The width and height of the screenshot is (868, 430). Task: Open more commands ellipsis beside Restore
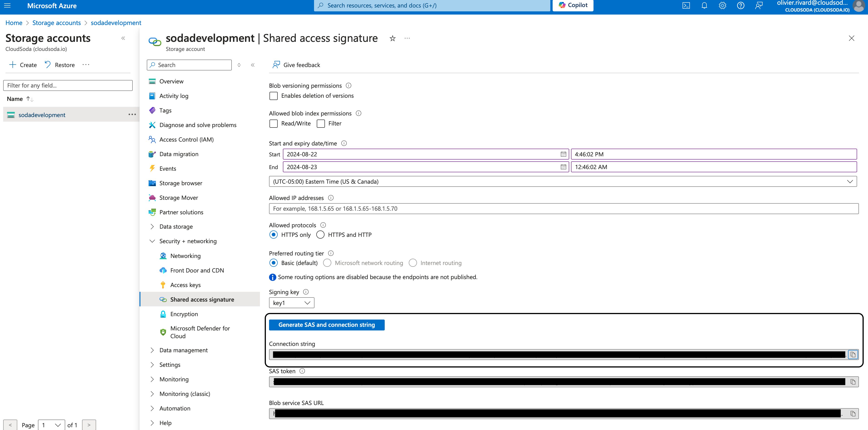click(x=86, y=65)
